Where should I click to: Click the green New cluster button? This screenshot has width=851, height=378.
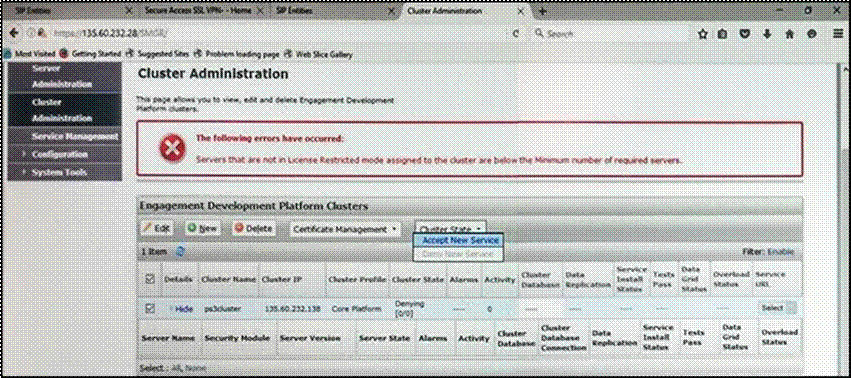tap(202, 229)
